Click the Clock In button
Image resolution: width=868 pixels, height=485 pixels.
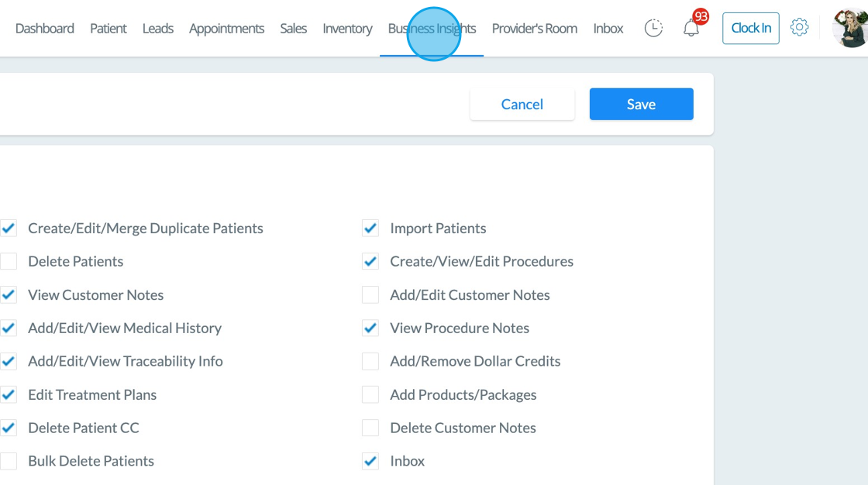[x=750, y=28]
